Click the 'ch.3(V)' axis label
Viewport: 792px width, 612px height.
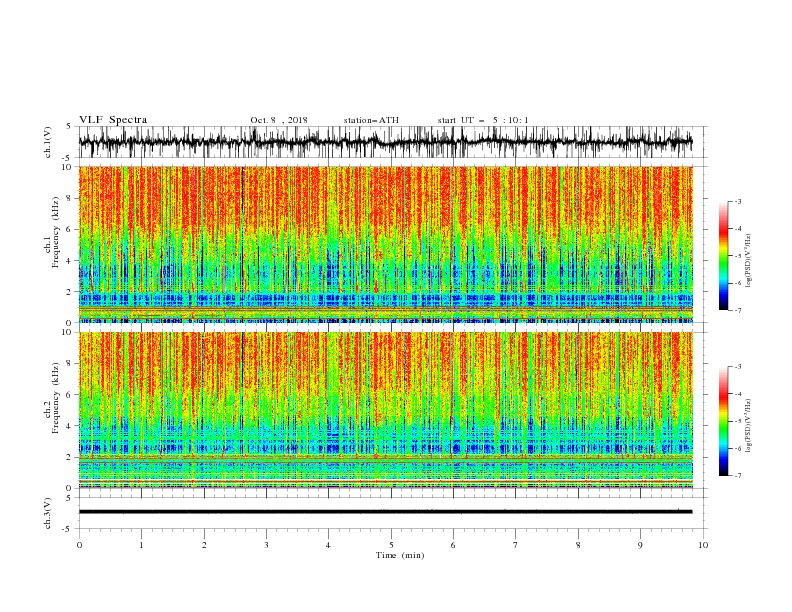(x=47, y=513)
